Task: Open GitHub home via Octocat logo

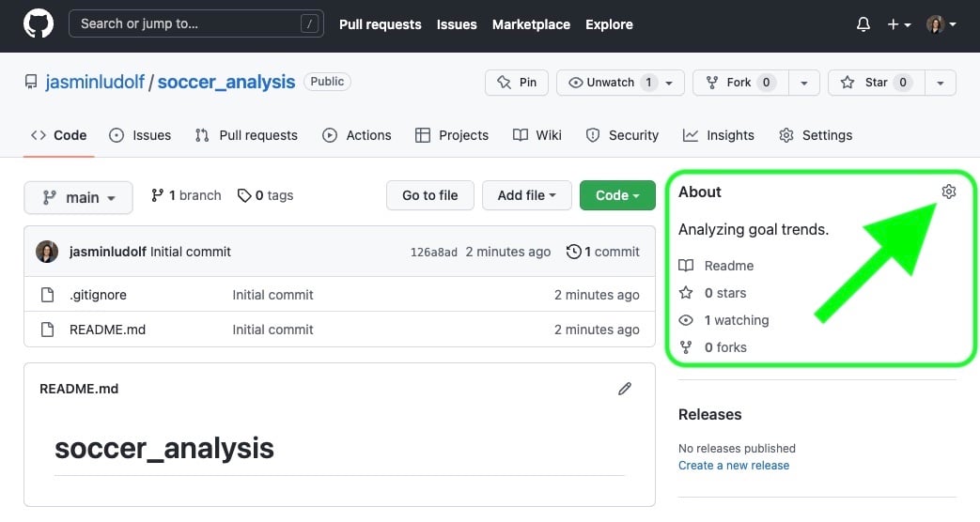Action: 39,24
